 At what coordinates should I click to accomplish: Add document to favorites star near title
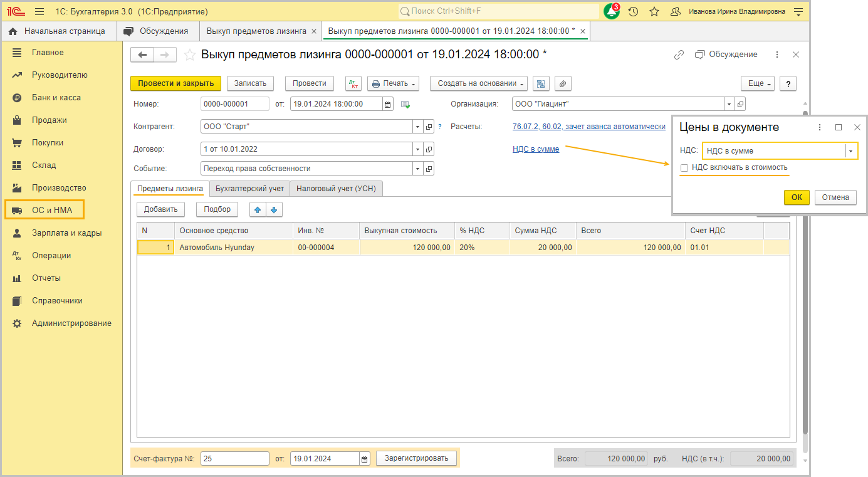(190, 55)
